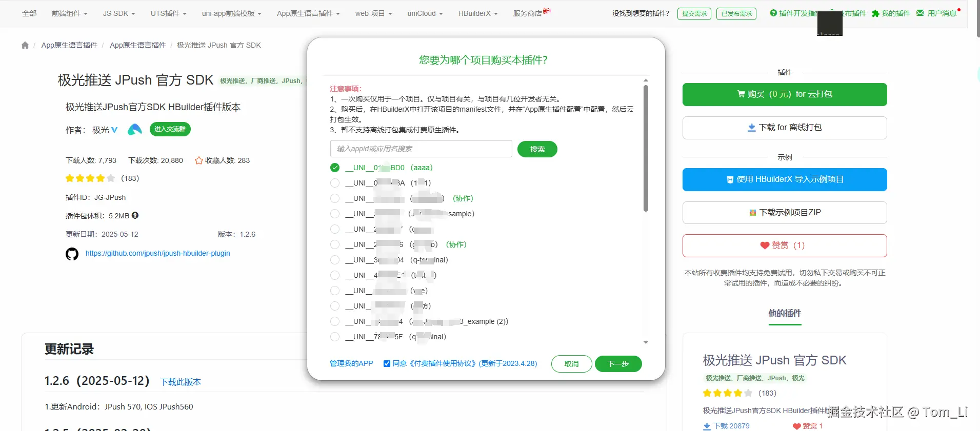Click the 进入交流群 button
The image size is (980, 431).
(170, 129)
